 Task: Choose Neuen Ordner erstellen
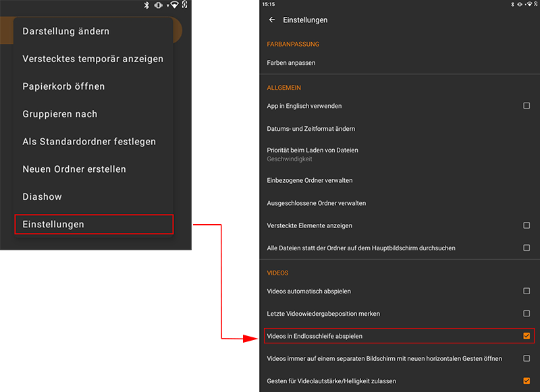click(x=93, y=169)
